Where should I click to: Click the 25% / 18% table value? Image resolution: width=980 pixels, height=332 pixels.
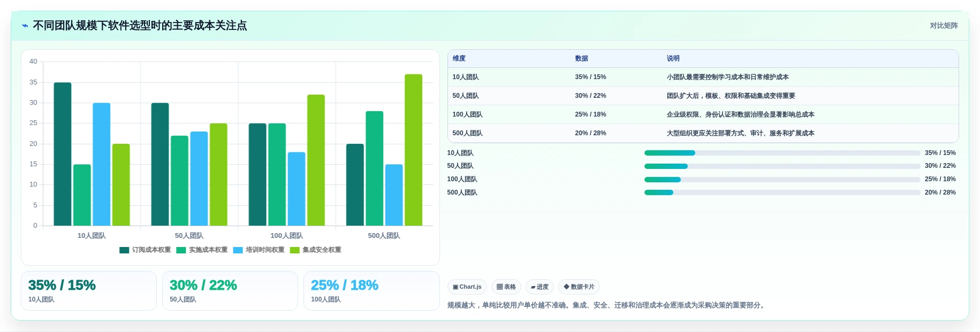point(590,115)
